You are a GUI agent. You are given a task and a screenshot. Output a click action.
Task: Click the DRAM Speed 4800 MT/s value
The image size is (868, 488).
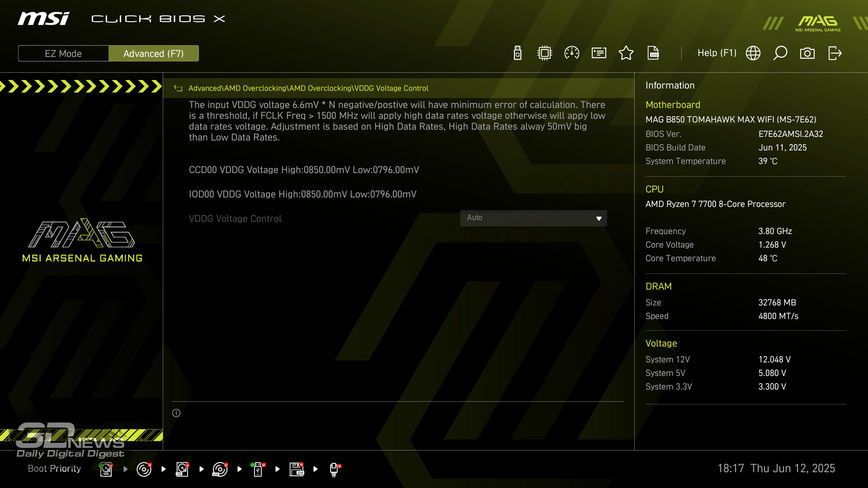[x=778, y=316]
